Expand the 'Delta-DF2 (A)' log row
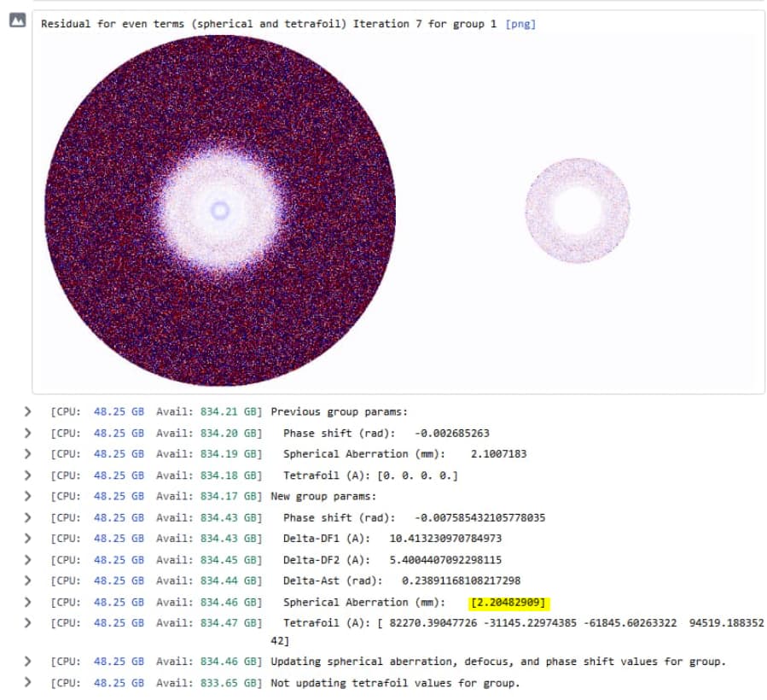 28,559
